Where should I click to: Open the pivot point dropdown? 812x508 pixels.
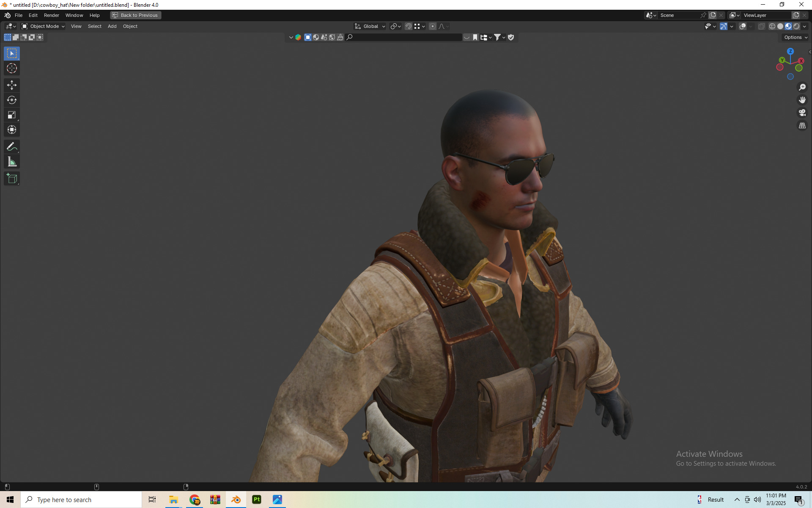(395, 26)
